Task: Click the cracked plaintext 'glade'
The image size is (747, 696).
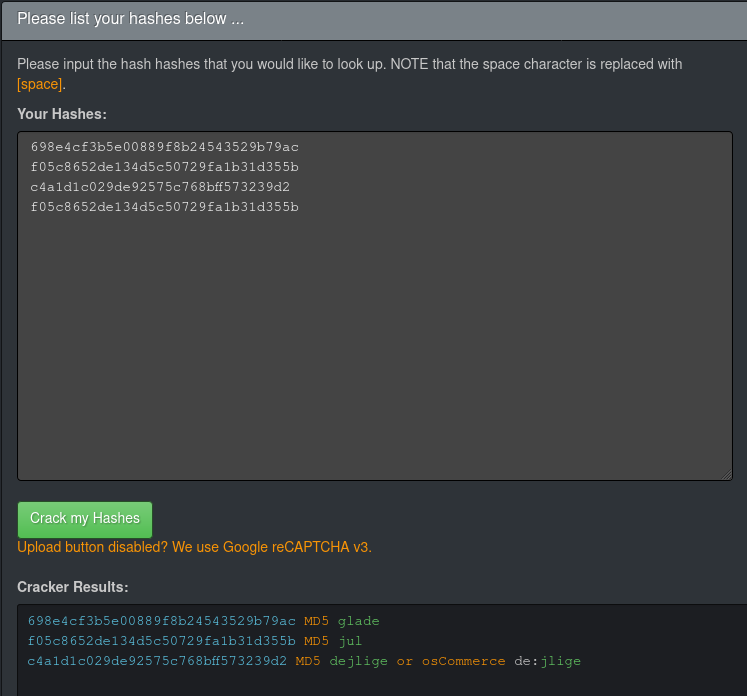Action: click(x=359, y=621)
